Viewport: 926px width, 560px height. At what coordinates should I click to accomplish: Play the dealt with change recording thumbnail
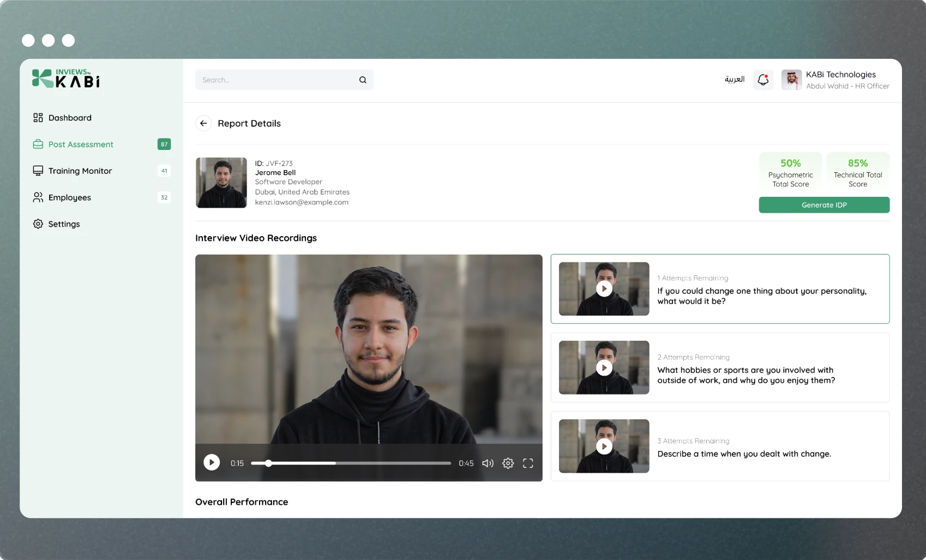coord(604,446)
